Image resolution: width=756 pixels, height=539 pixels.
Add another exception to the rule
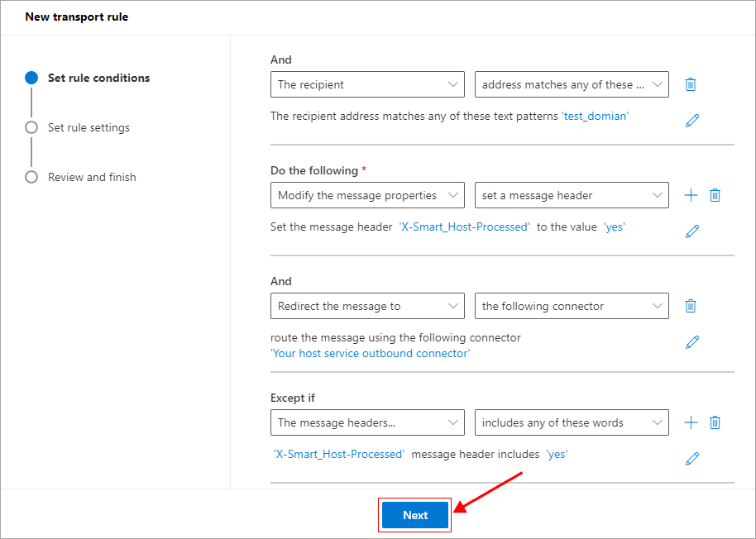click(691, 422)
